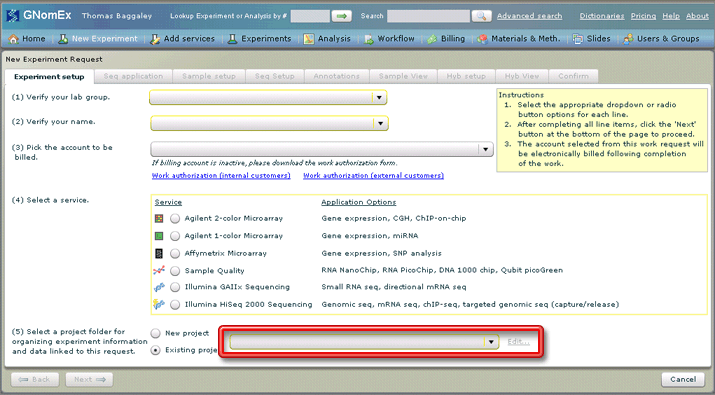Select Affymetrix Microarray radio button

tap(175, 253)
